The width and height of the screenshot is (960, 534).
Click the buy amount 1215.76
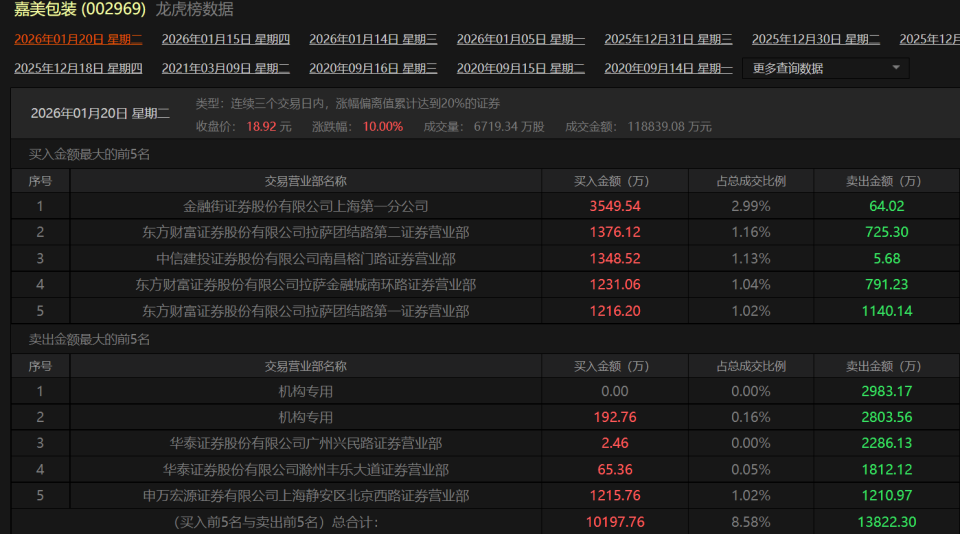tap(615, 496)
